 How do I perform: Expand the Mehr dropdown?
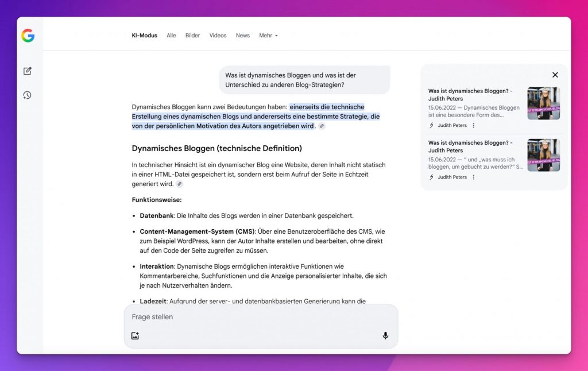point(268,36)
